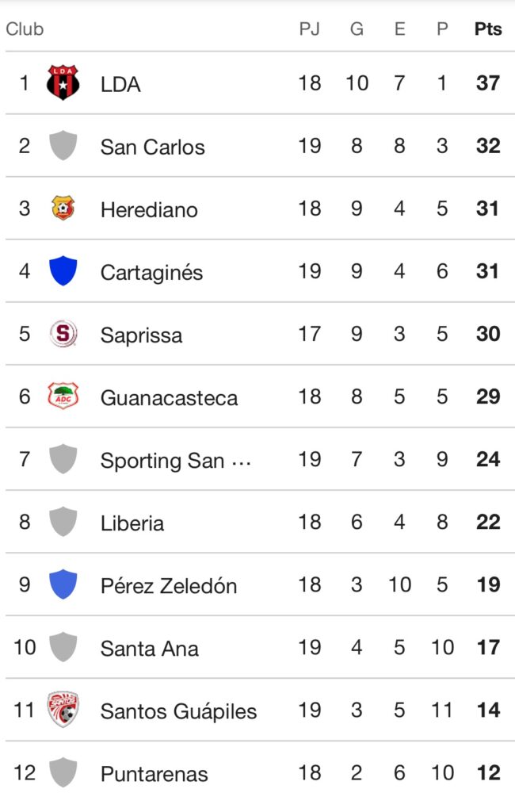Click the Herediano club crest icon
The width and height of the screenshot is (515, 812).
63,209
